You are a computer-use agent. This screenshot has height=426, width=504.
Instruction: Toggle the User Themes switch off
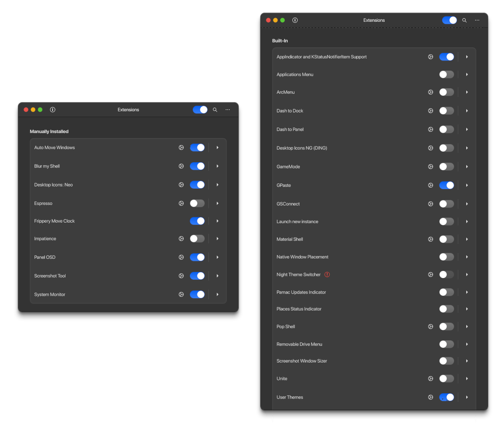click(x=446, y=397)
